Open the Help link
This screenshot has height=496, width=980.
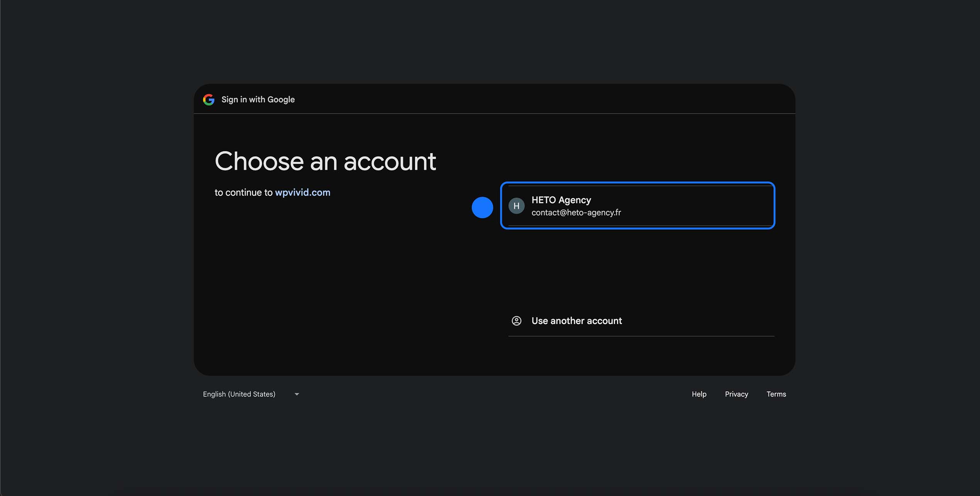pyautogui.click(x=699, y=394)
